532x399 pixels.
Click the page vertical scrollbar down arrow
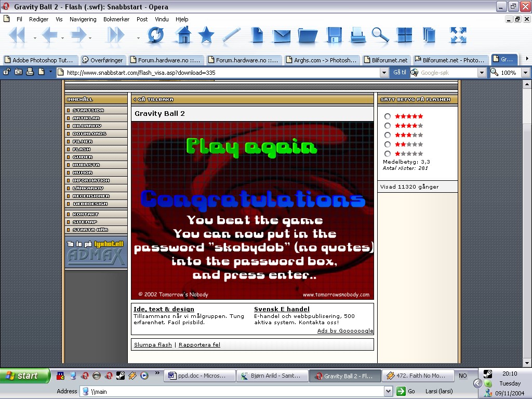[527, 363]
